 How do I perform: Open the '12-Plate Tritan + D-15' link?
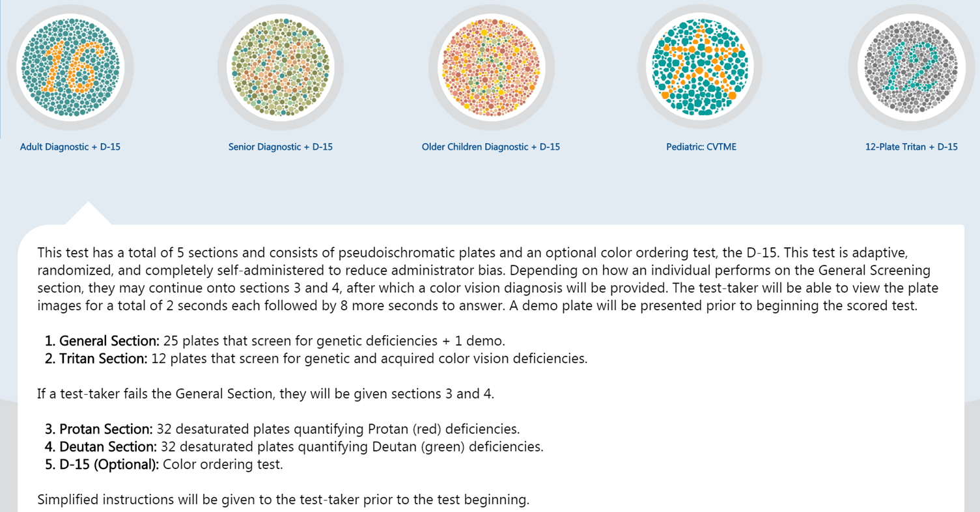(x=911, y=147)
